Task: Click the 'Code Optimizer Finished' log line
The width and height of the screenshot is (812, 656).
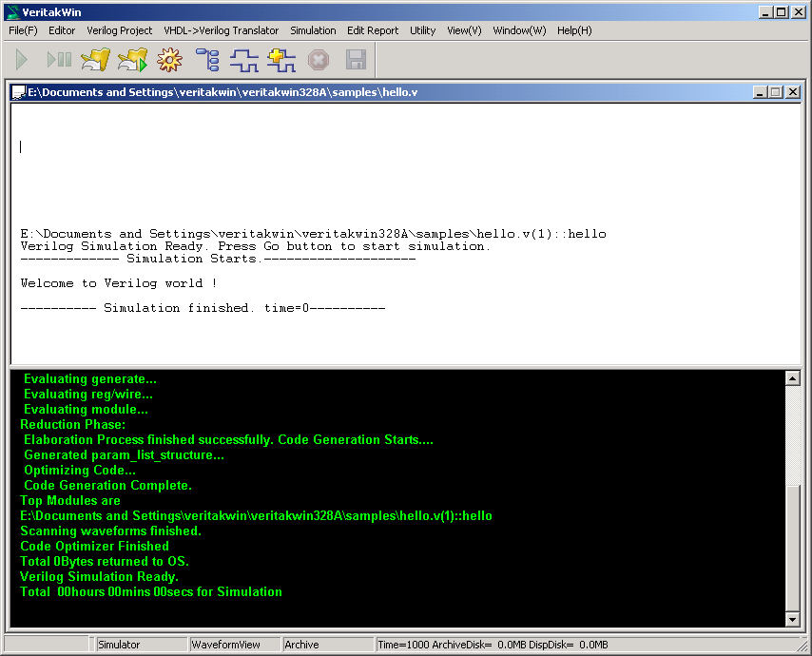Action: 94,547
